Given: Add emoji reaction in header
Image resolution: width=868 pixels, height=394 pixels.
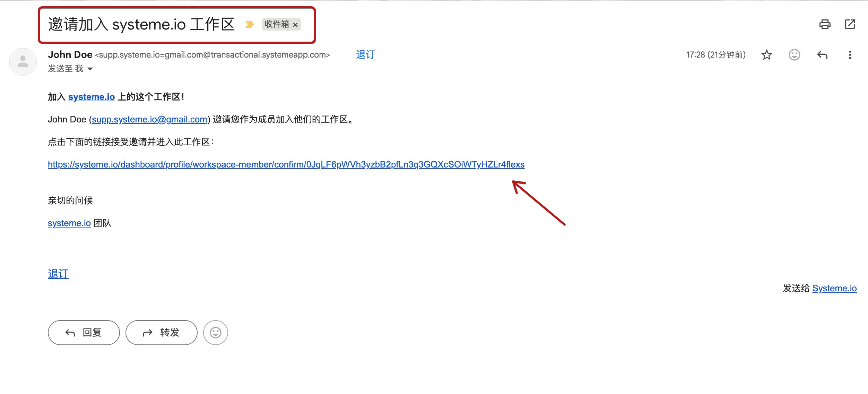Looking at the screenshot, I should [794, 55].
